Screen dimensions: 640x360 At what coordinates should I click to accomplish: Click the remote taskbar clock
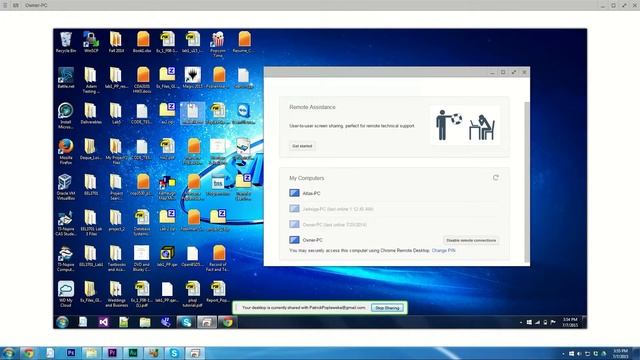click(570, 322)
